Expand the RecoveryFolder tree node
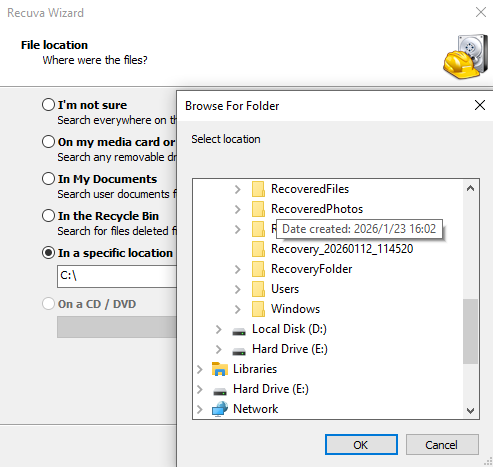The width and height of the screenshot is (493, 467). tap(237, 269)
